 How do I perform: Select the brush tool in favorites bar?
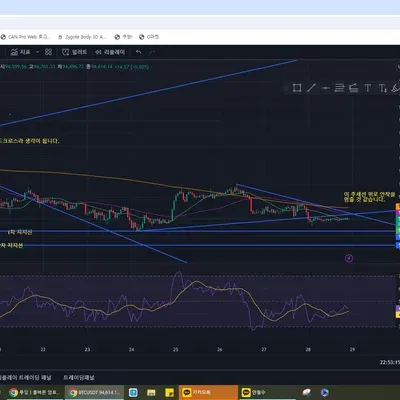[396, 88]
